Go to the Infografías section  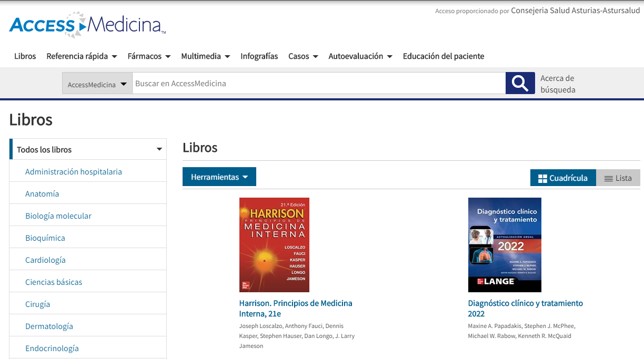click(x=259, y=56)
